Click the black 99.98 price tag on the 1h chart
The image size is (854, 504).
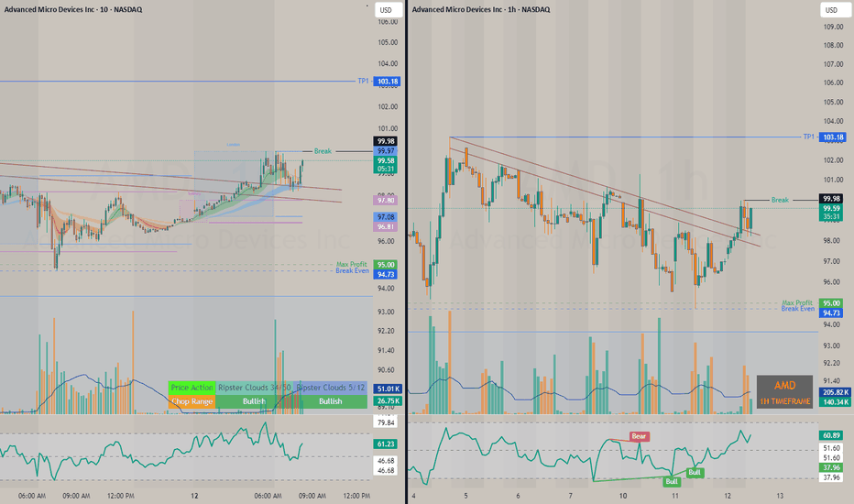pyautogui.click(x=831, y=198)
